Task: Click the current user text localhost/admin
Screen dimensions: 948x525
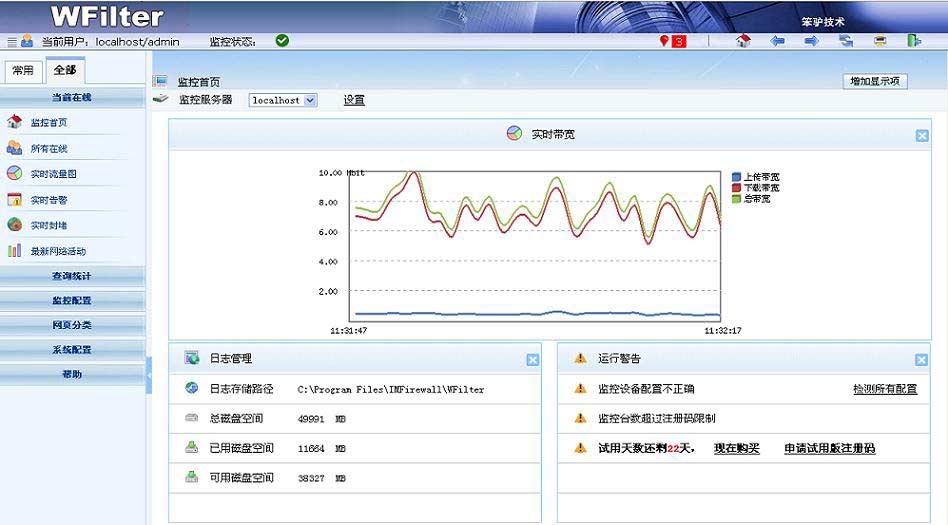Action: [138, 42]
